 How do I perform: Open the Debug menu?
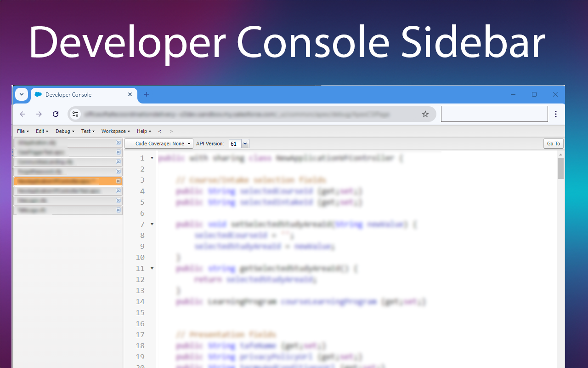(x=65, y=131)
